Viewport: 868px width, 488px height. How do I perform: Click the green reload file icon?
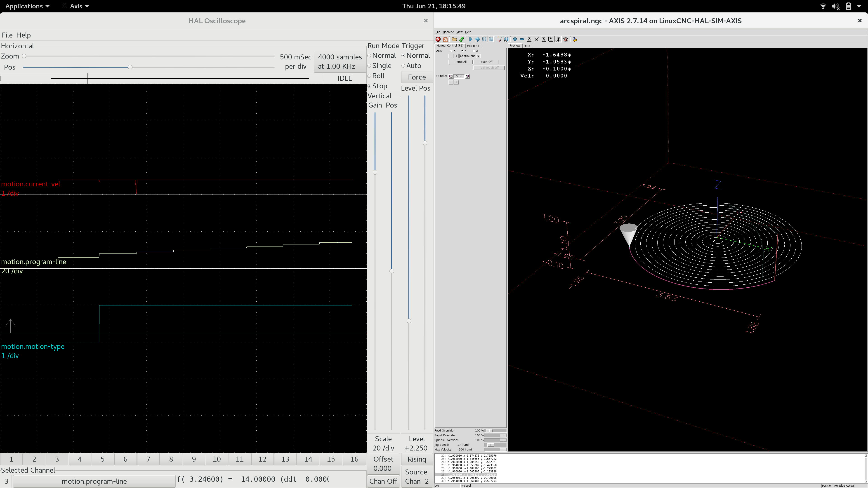pos(462,39)
